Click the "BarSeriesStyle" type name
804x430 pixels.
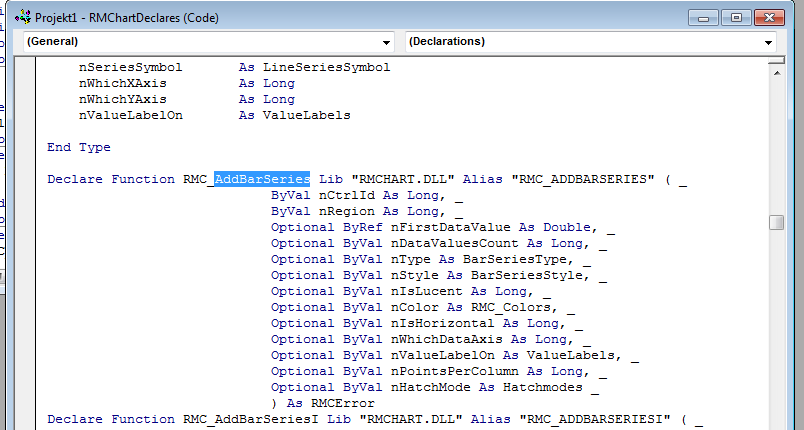coord(527,275)
